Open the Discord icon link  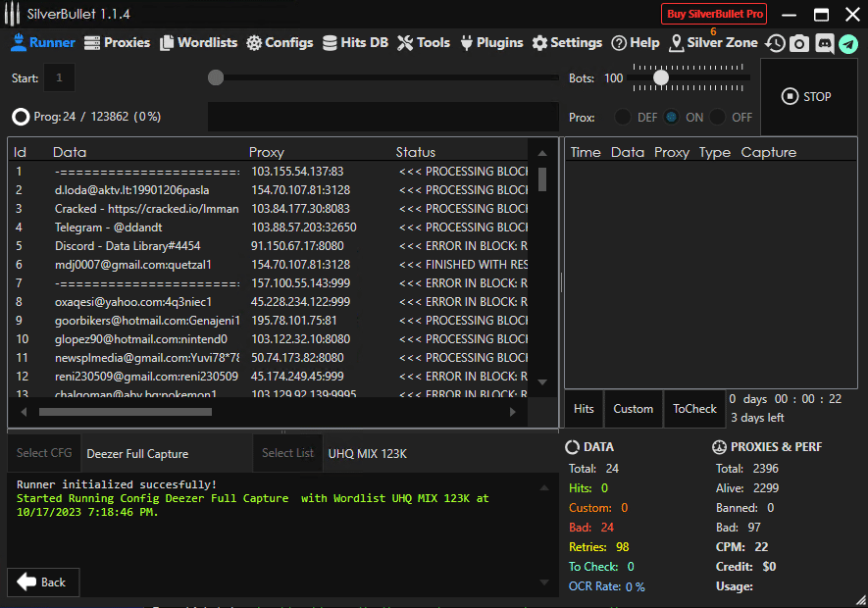pos(824,43)
